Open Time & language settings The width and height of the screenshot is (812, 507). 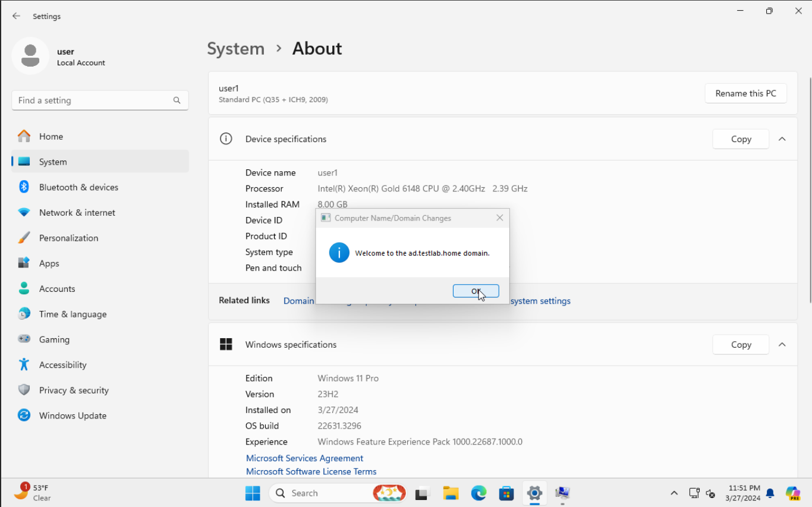coord(100,314)
